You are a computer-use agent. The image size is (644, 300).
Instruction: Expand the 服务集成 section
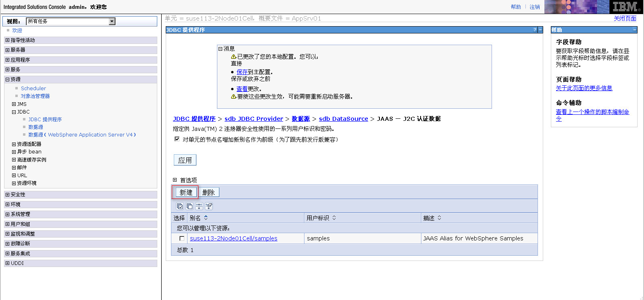click(x=7, y=254)
